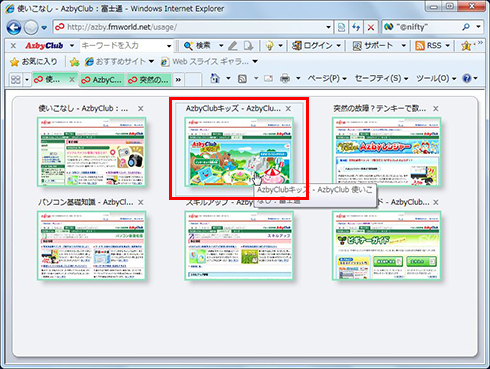Viewport: 490px width, 369px height.
Task: Open the ビギナーガイド thumbnail
Action: pos(387,245)
